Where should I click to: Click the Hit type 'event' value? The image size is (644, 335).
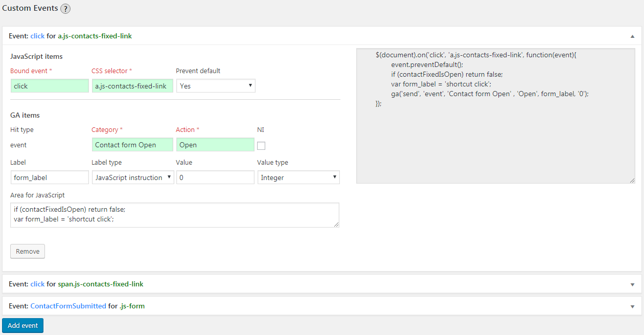point(18,145)
